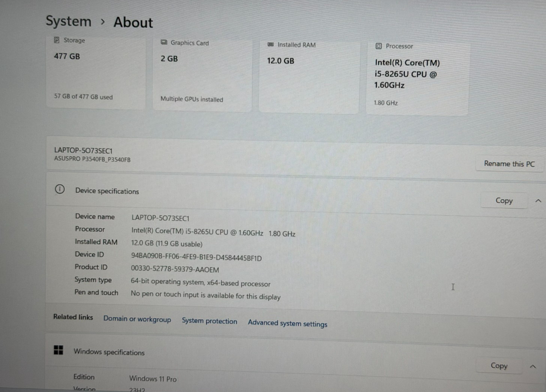
Task: Click the ASUSPRO P3540FB_P3540FB model text
Action: point(92,159)
